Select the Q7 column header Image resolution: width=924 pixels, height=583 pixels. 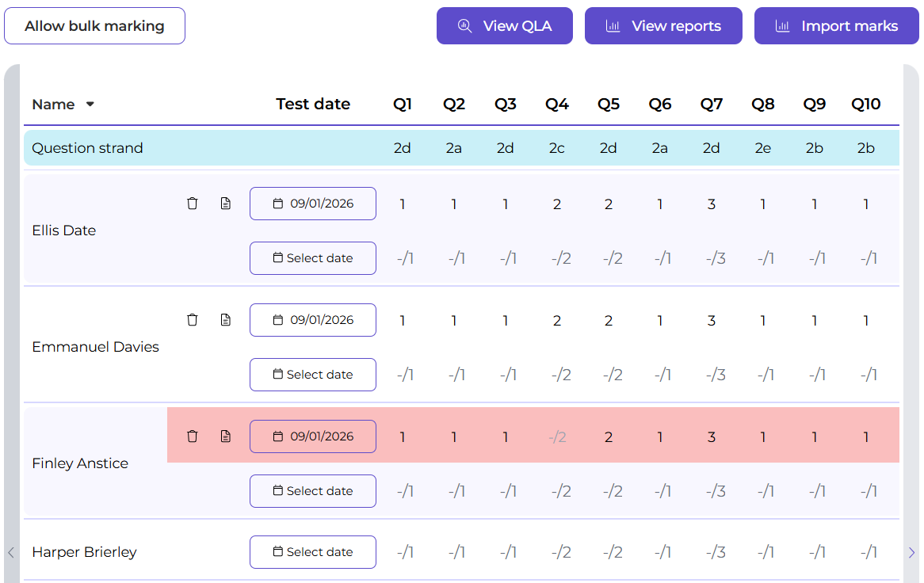[x=712, y=105]
